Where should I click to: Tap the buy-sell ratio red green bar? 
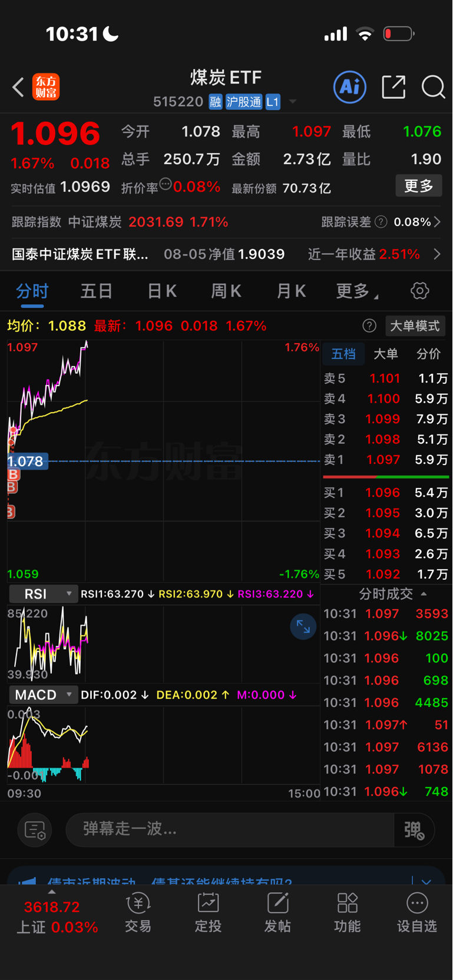coord(386,477)
